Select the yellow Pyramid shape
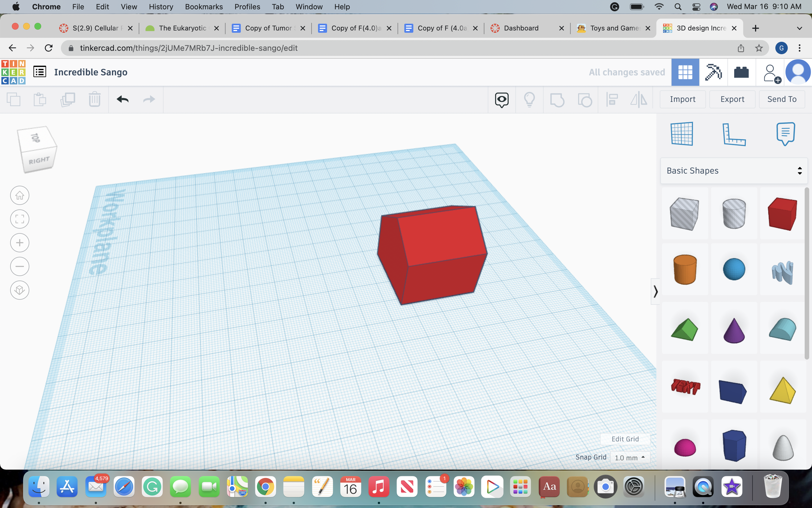 782,390
